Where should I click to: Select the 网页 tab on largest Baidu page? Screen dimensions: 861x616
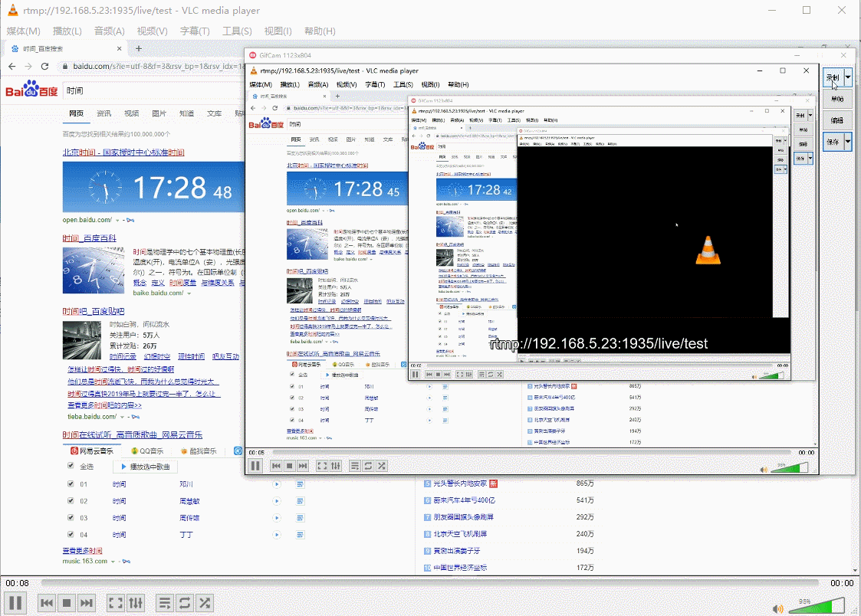pyautogui.click(x=77, y=113)
